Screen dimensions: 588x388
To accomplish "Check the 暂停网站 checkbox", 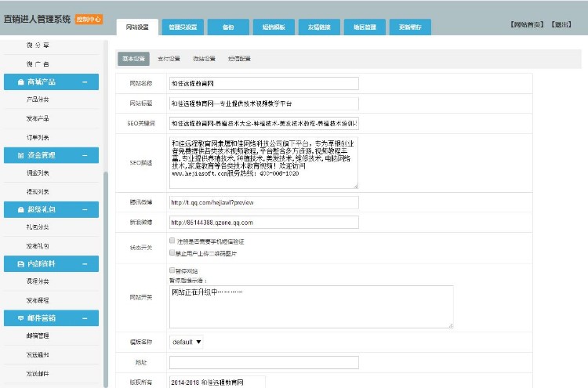I will 172,270.
